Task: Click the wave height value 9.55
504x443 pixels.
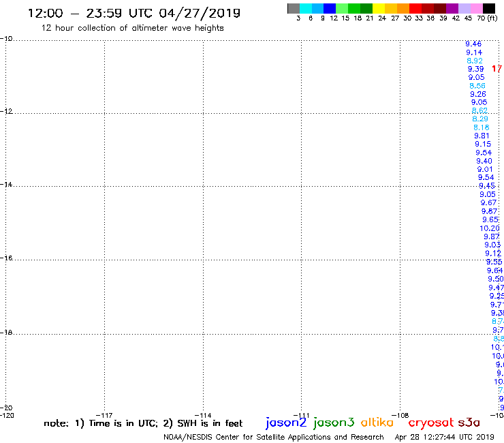Action: tap(494, 262)
